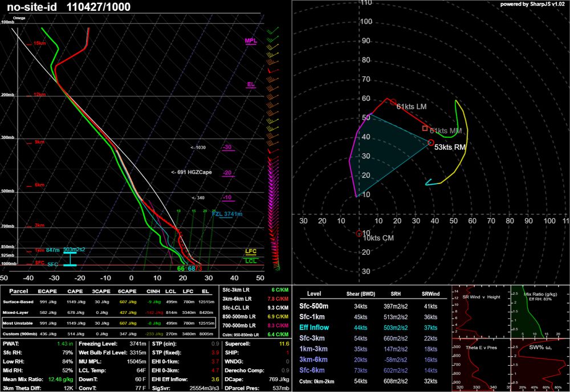Click the "WNDG" parameter label
The image size is (570, 392).
[x=233, y=361]
